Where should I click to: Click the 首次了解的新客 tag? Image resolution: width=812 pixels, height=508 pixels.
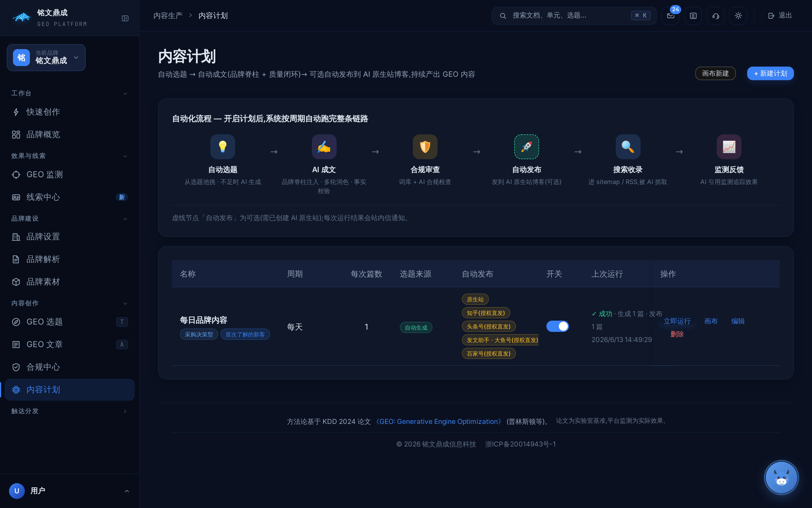click(245, 334)
